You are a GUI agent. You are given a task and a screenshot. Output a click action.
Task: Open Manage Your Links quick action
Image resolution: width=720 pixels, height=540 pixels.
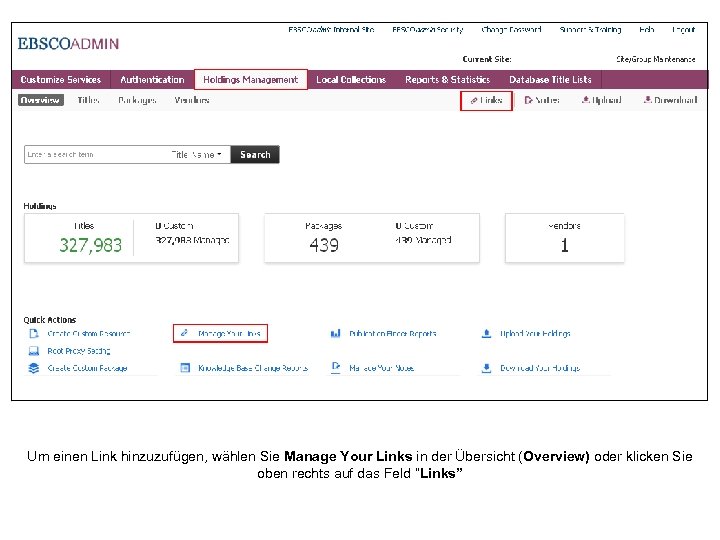(x=229, y=334)
